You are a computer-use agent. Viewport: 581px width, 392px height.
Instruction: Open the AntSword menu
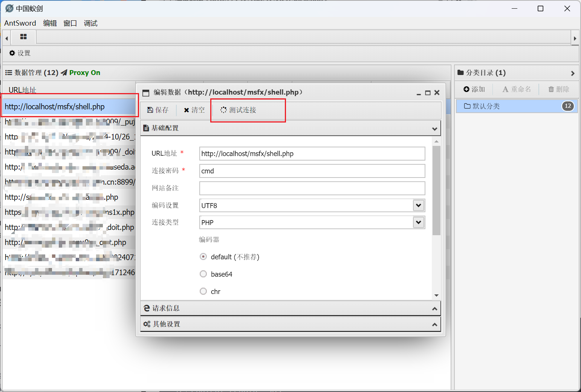(20, 23)
